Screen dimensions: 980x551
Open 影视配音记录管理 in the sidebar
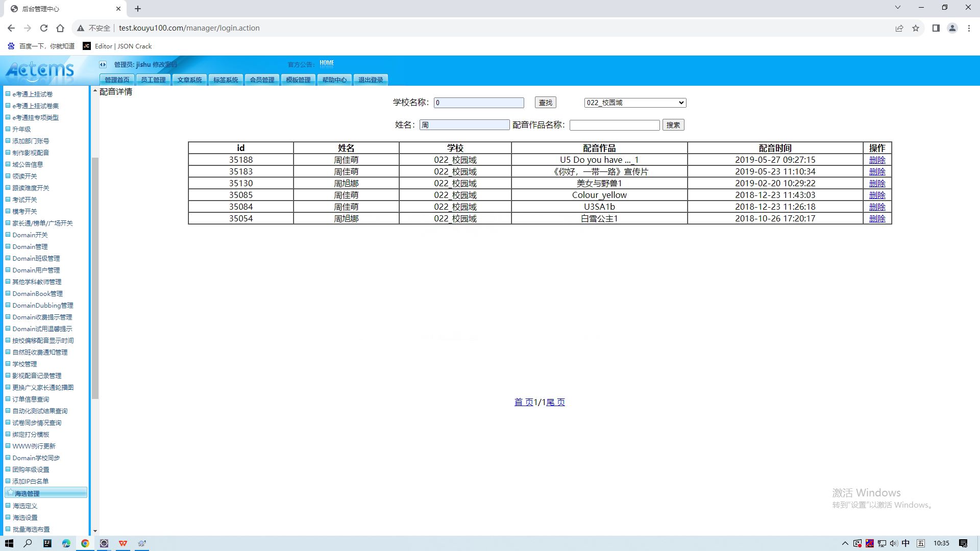(37, 376)
